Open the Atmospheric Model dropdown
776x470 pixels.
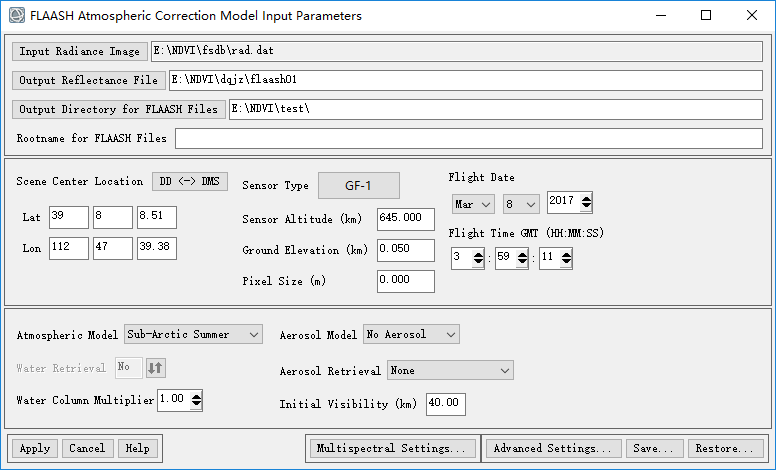[194, 334]
